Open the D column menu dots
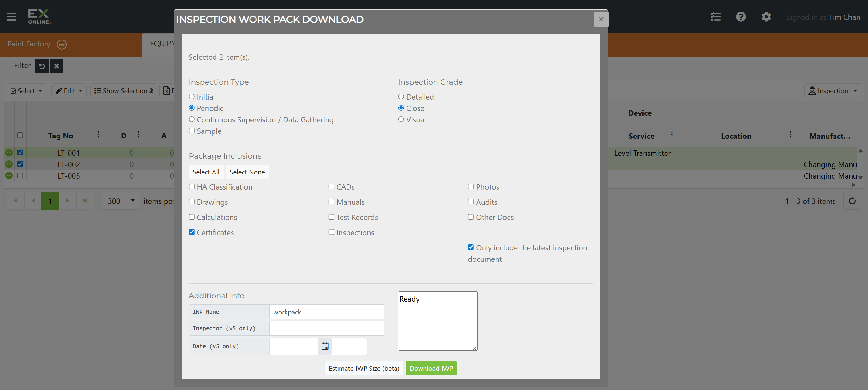868x390 pixels. 138,135
